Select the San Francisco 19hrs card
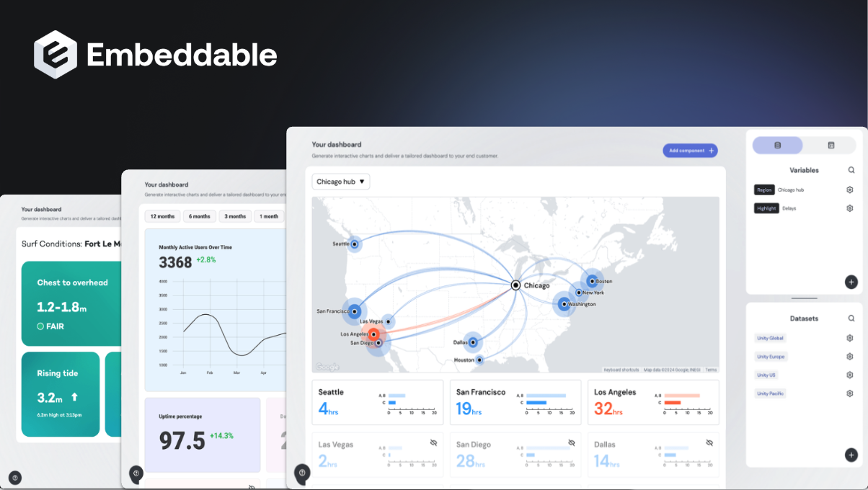Image resolution: width=868 pixels, height=490 pixels. click(x=515, y=403)
